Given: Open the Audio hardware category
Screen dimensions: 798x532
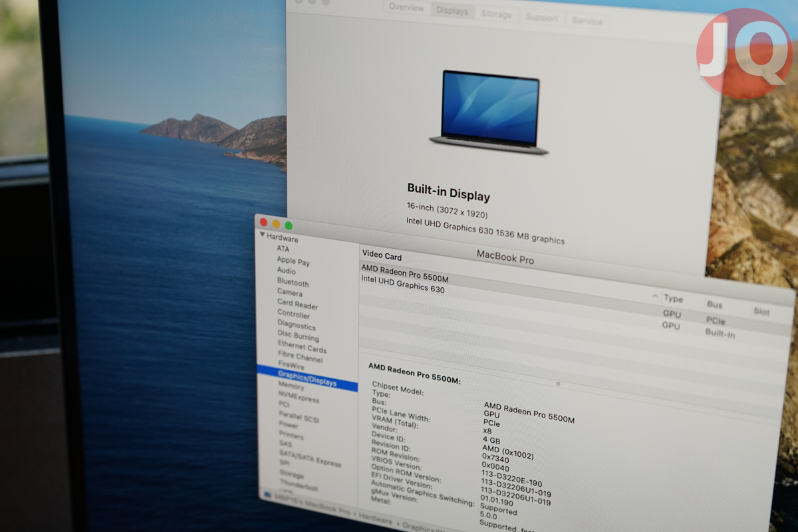Looking at the screenshot, I should tap(287, 271).
